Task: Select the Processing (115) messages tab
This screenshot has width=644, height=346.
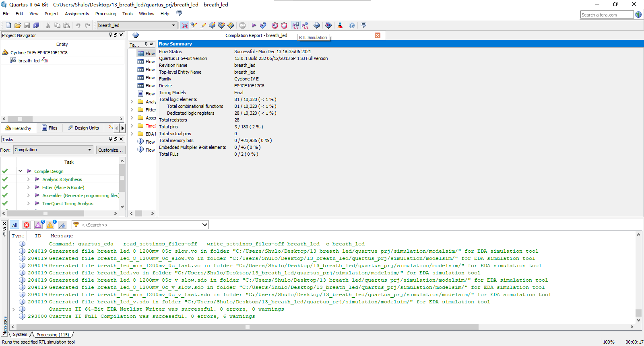Action: [x=52, y=334]
